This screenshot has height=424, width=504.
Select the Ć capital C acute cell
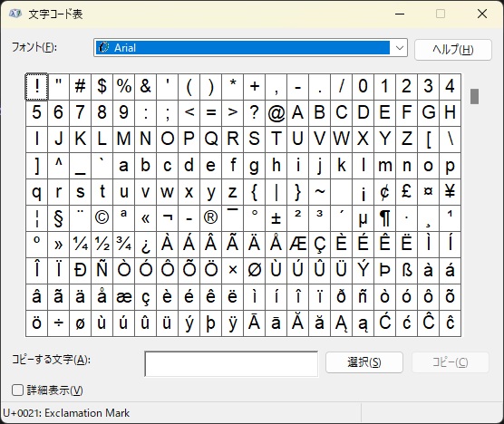(384, 323)
